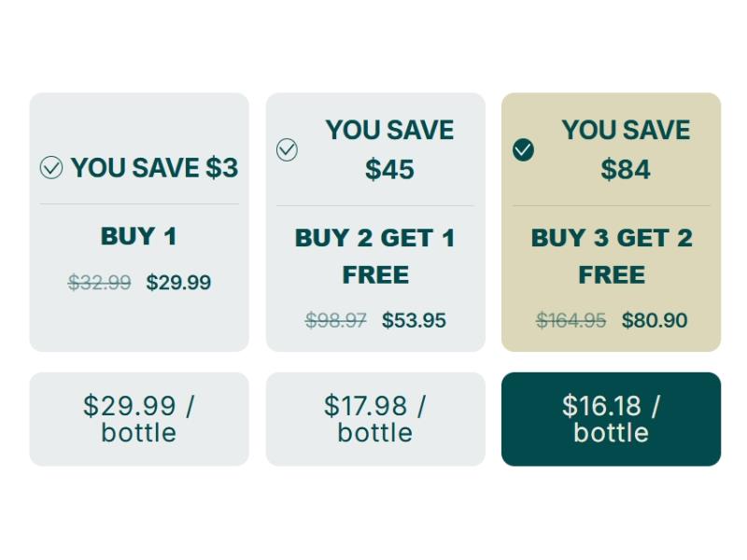The height and width of the screenshot is (560, 747).
Task: Tick the check circle beside YOU SAVE $45
Action: [x=288, y=149]
